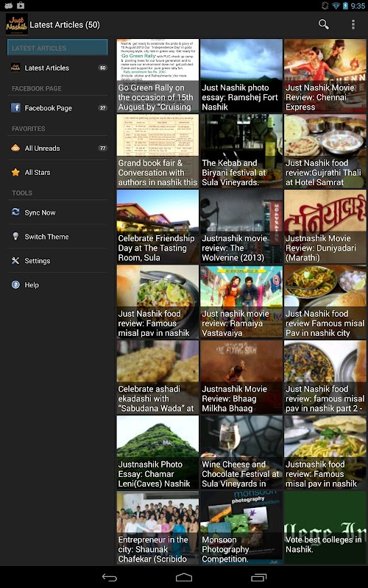The image size is (368, 588).
Task: Select Switch Theme
Action: pos(57,237)
